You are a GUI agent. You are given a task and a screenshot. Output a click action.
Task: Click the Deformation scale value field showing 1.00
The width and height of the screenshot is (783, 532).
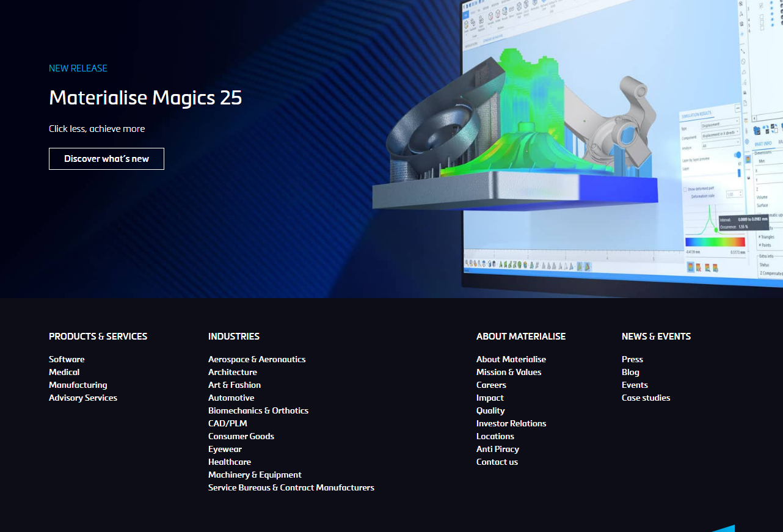click(733, 194)
